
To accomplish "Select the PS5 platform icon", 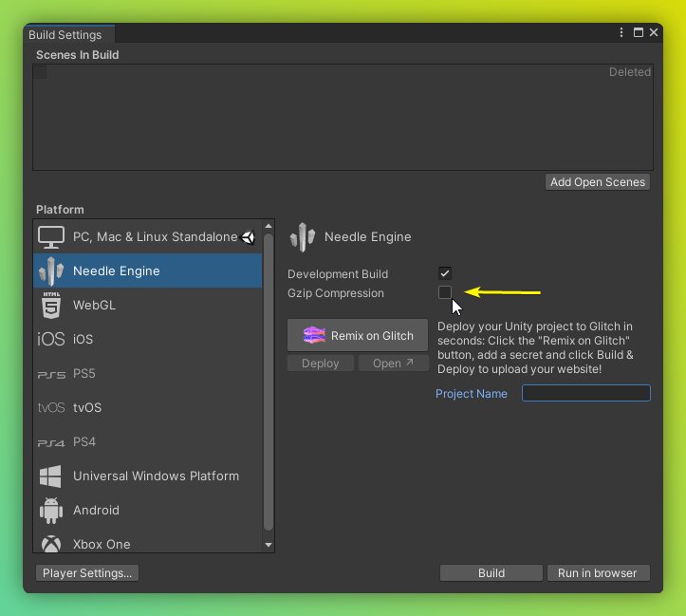I will [51, 374].
